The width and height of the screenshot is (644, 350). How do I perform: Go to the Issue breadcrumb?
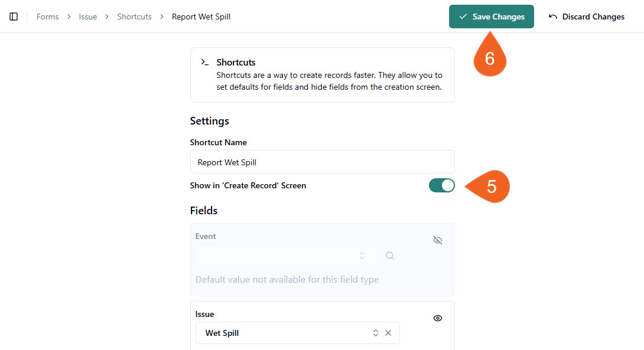88,17
